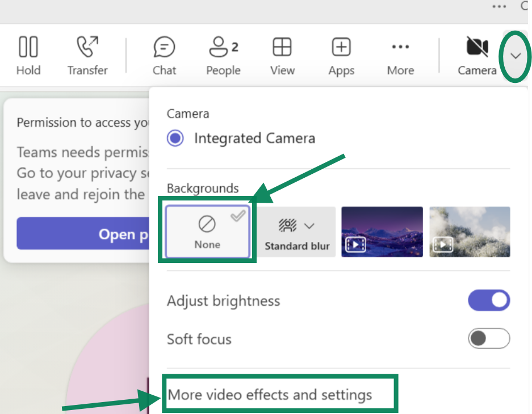Select the purple night mountains video background
The height and width of the screenshot is (414, 532).
382,232
